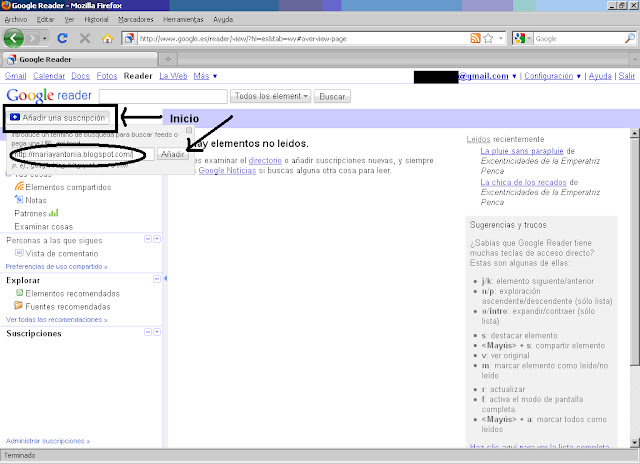Select the Google Reader browser tab
Image resolution: width=640 pixels, height=464 pixels.
pyautogui.click(x=80, y=59)
